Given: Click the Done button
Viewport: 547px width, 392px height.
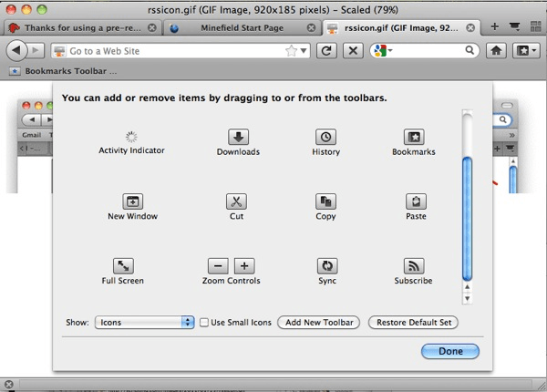Looking at the screenshot, I should 449,351.
